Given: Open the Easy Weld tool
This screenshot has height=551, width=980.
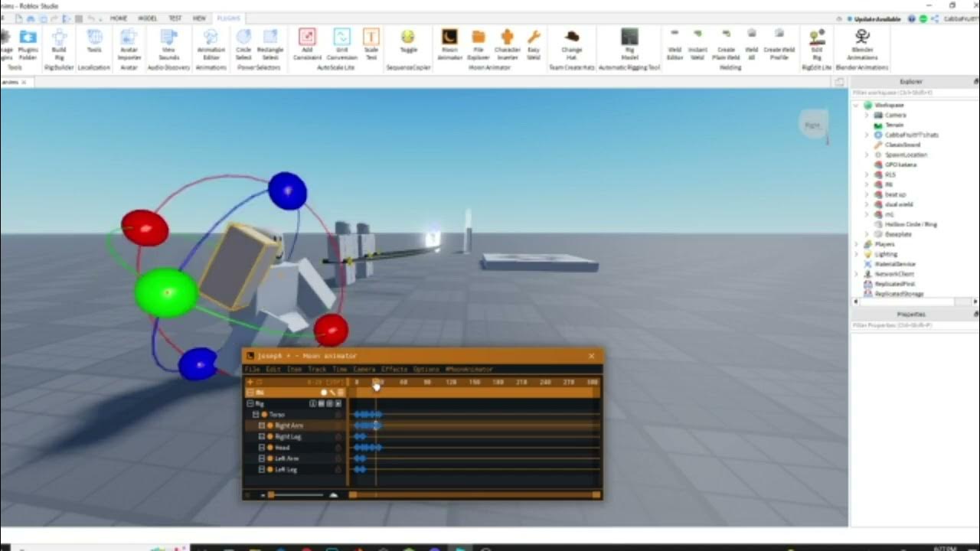Looking at the screenshot, I should coord(534,44).
